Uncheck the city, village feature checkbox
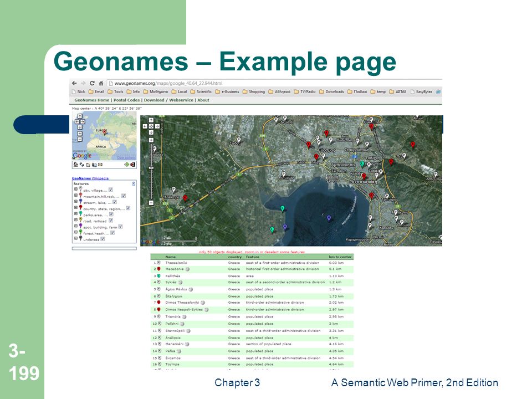The width and height of the screenshot is (532, 399). (111, 190)
